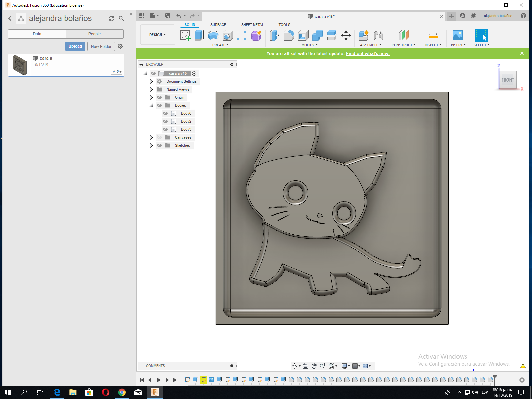The image size is (532, 399).
Task: Select the Revolve tool
Action: (213, 35)
